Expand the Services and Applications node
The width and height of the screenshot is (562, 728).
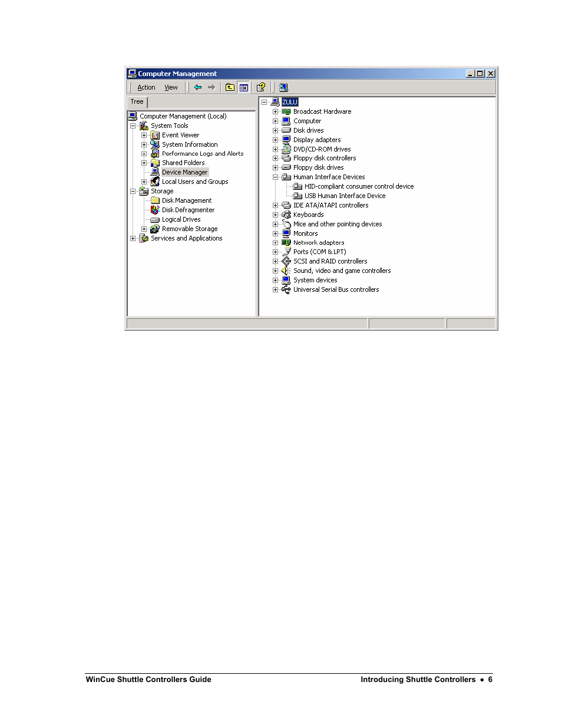point(133,238)
